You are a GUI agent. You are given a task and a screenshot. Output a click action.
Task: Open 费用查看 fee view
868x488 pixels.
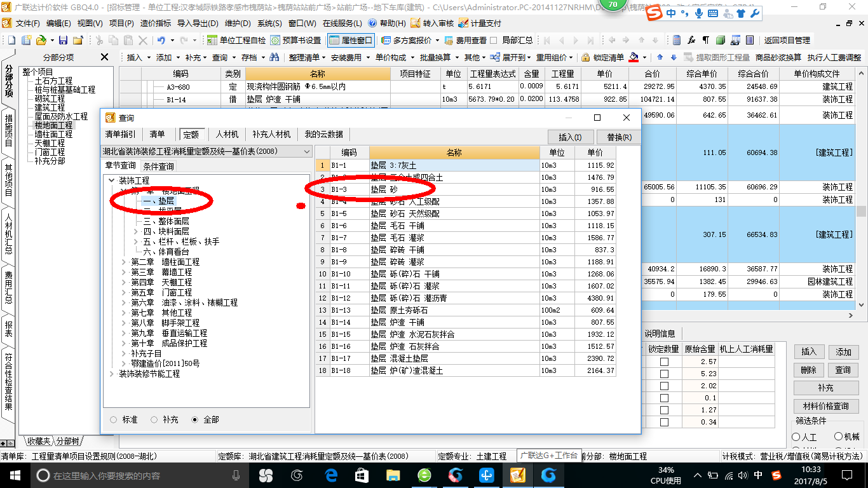pyautogui.click(x=466, y=40)
